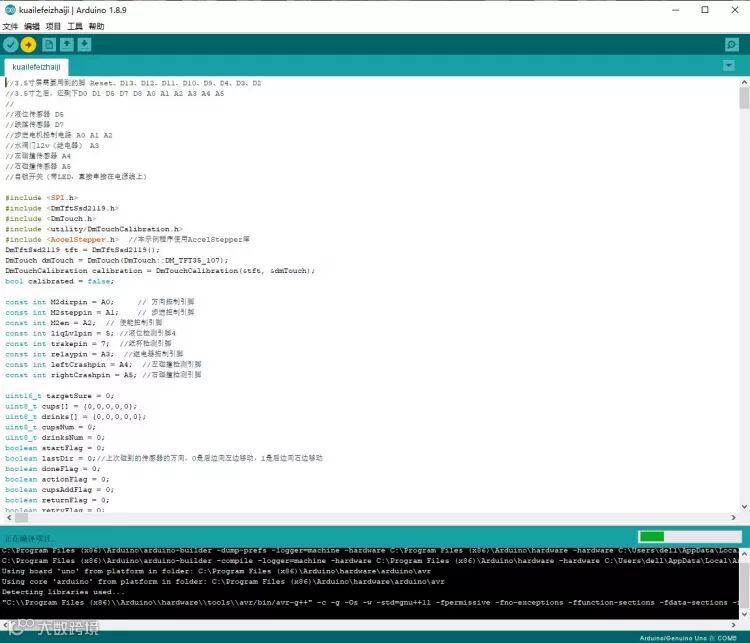Click the line '#include <DmTftSsd2119.h>'

(x=62, y=208)
